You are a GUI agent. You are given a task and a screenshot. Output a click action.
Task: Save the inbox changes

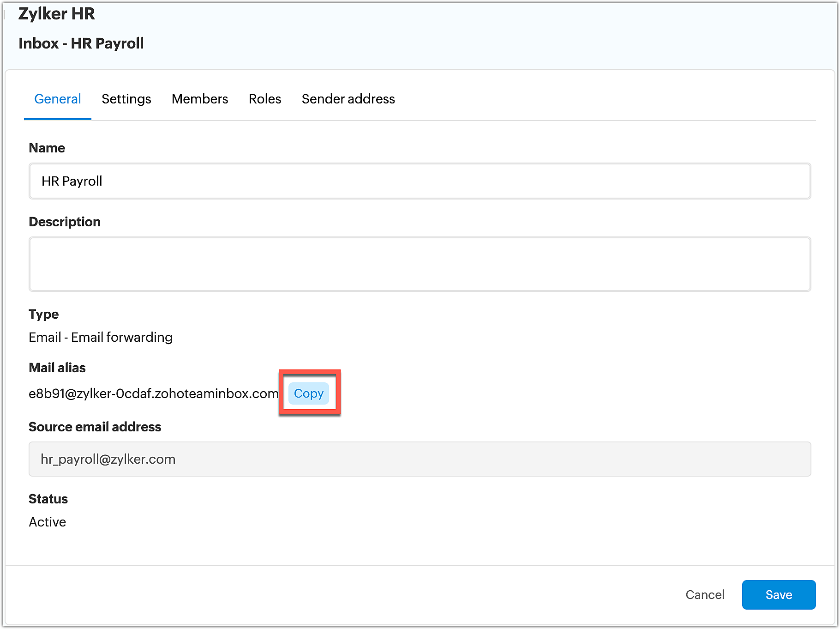click(x=778, y=595)
